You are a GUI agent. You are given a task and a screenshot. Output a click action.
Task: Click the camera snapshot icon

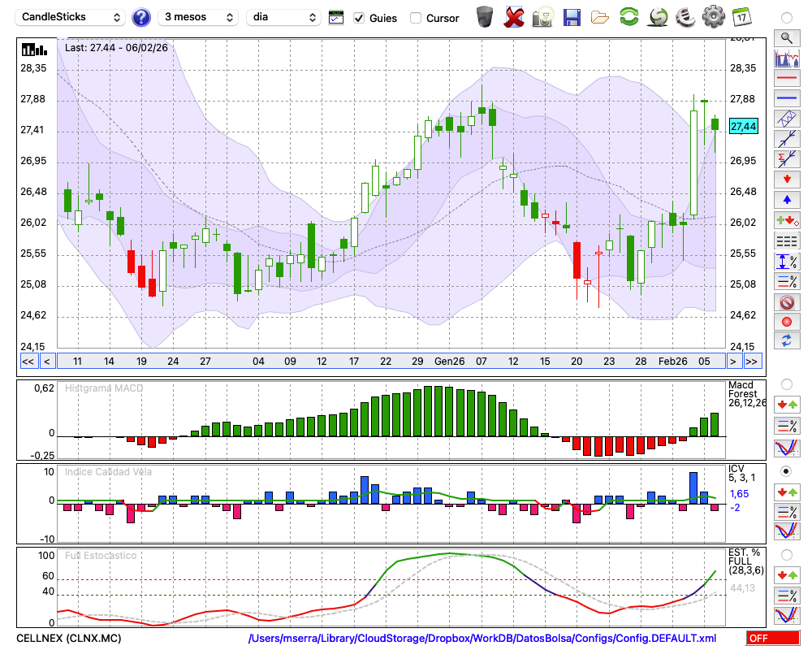point(542,17)
